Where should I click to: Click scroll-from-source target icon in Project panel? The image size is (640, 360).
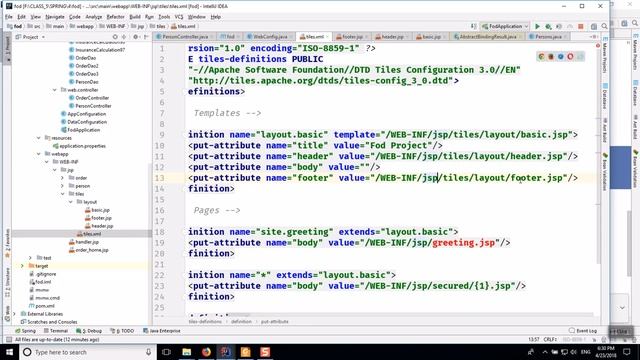[115, 37]
